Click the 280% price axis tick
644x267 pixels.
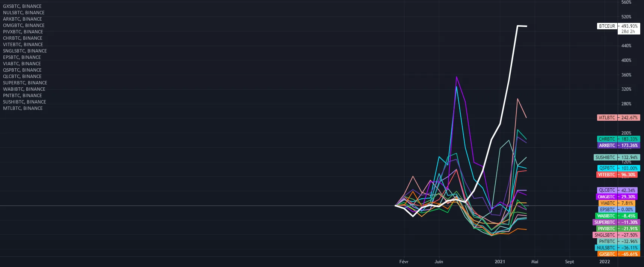[x=626, y=104]
